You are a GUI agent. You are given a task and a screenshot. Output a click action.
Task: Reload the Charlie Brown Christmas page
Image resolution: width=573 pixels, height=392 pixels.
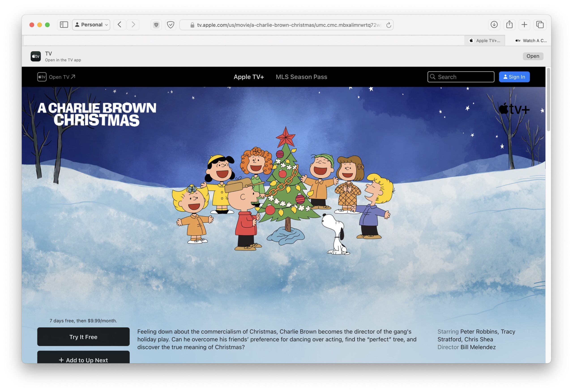(x=389, y=25)
